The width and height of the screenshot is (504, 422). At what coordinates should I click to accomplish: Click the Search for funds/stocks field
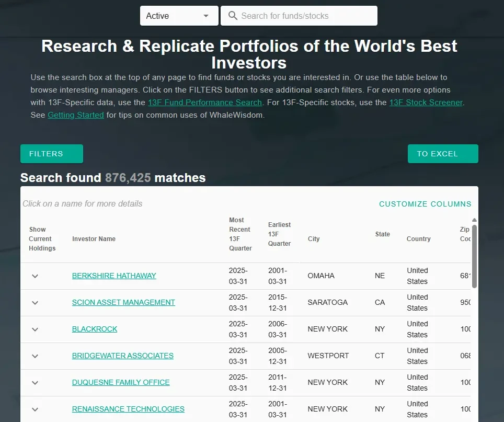click(299, 16)
